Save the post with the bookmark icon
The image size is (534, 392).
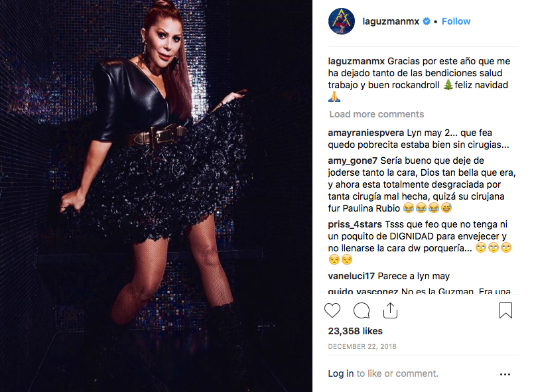coord(505,310)
